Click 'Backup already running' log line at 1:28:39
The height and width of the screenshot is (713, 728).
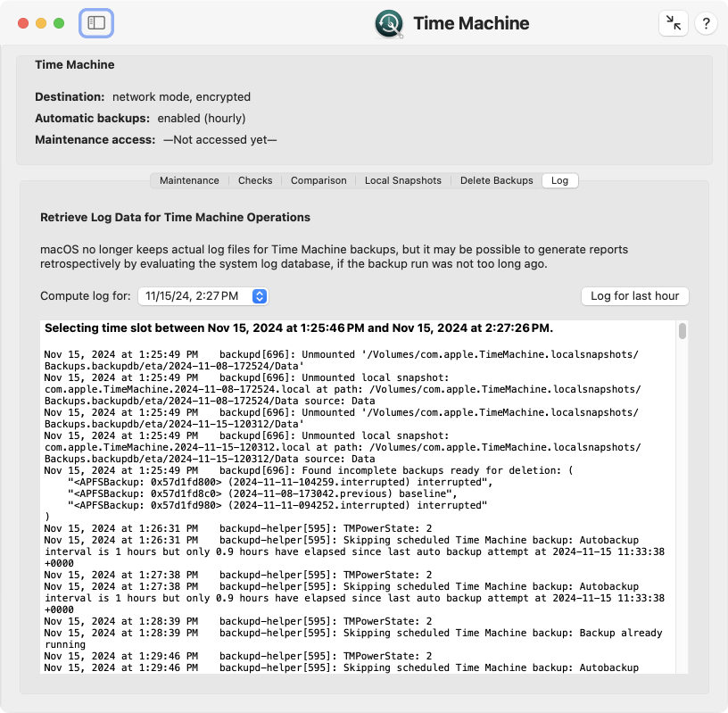[x=353, y=638]
